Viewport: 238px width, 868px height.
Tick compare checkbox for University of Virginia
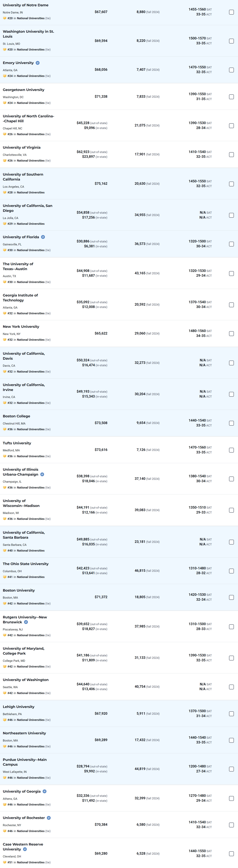(231, 155)
